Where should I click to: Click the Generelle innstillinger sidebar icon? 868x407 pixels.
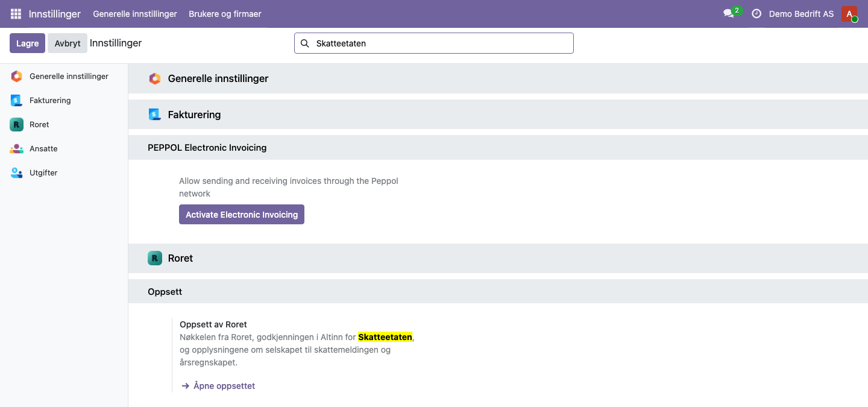click(16, 77)
